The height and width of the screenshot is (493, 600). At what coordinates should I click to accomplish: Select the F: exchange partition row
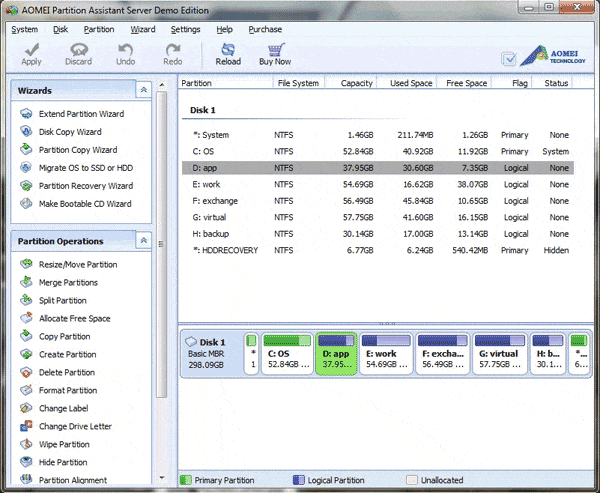coord(378,201)
